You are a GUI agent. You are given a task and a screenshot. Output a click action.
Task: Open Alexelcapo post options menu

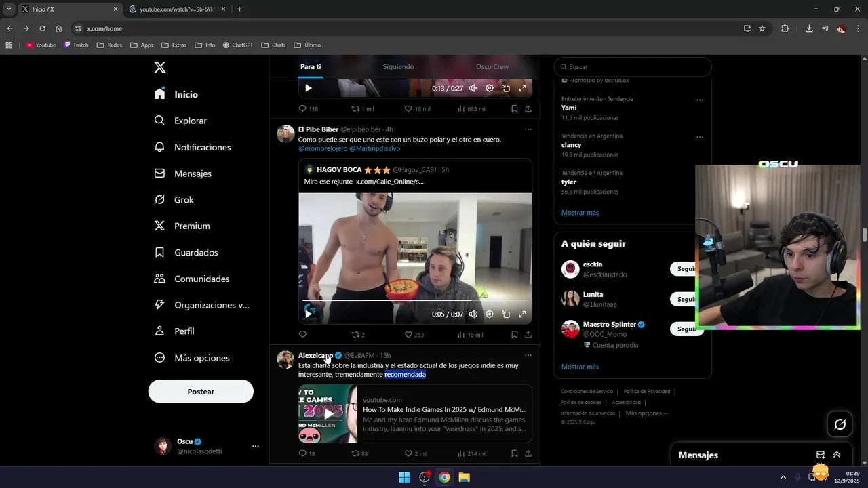pos(528,355)
